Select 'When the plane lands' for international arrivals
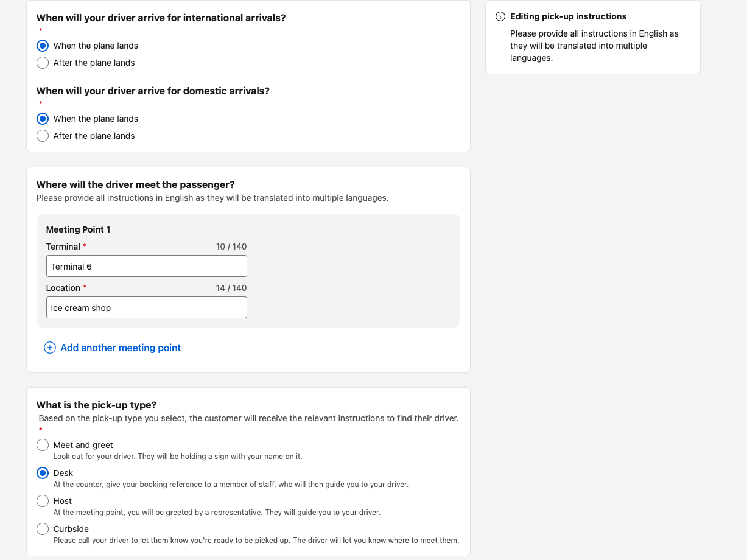 click(43, 46)
